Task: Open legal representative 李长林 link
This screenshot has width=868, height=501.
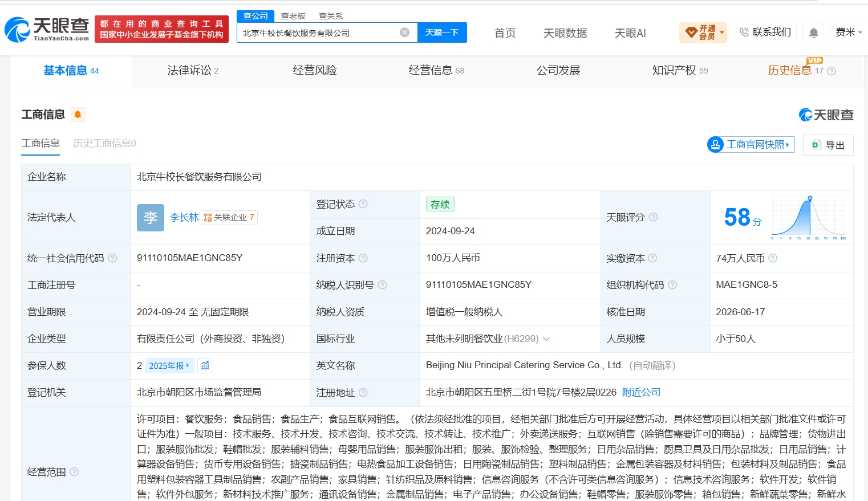Action: coord(184,218)
